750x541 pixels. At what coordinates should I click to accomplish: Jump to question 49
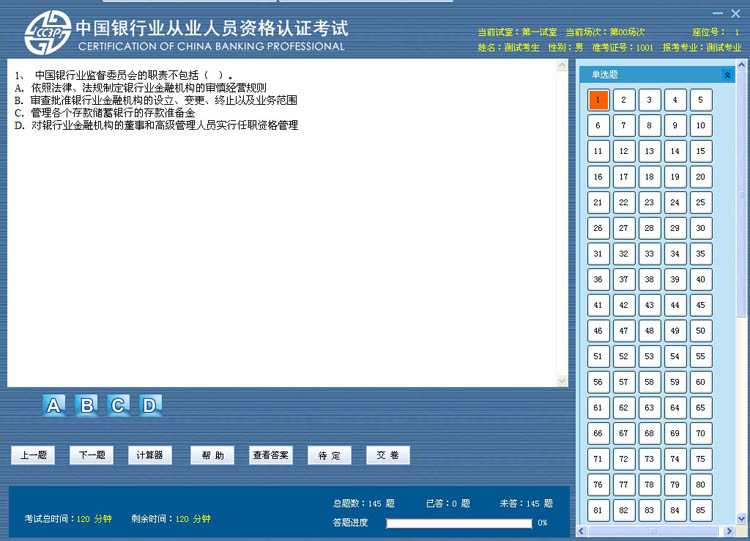coord(675,331)
